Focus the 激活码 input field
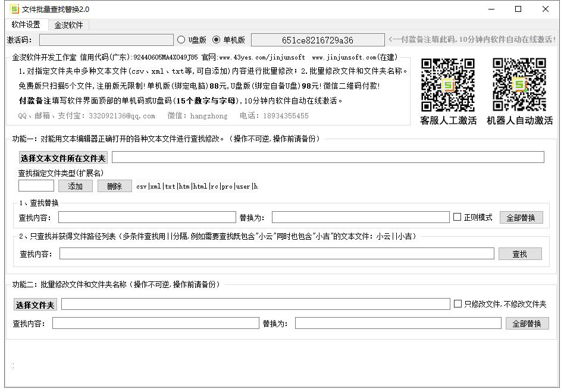The image size is (564, 392). point(106,40)
